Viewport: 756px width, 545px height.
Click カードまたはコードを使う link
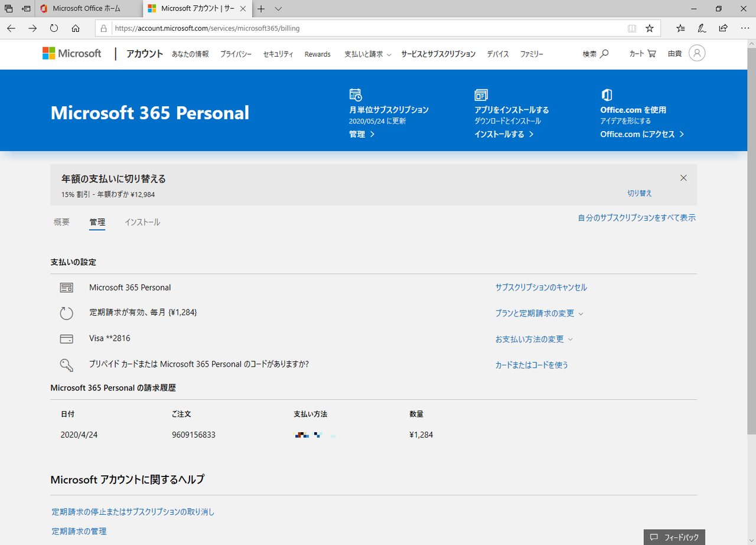532,365
